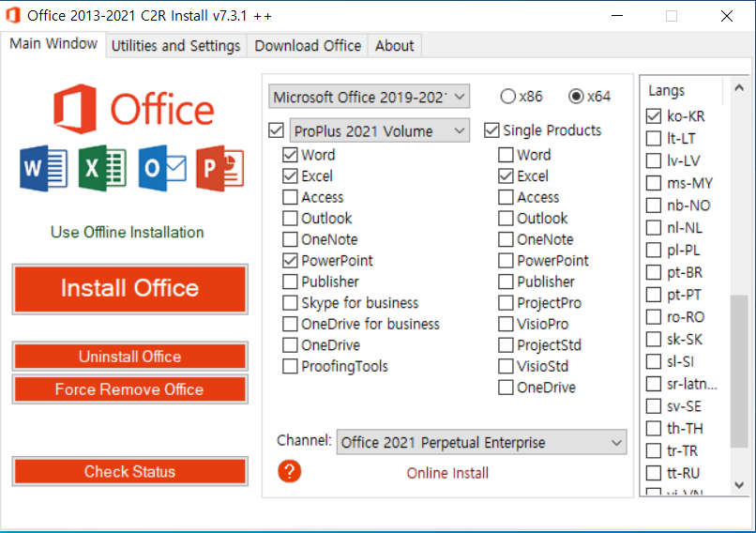The width and height of the screenshot is (756, 533).
Task: Check the pl-PL language
Action: (x=654, y=250)
